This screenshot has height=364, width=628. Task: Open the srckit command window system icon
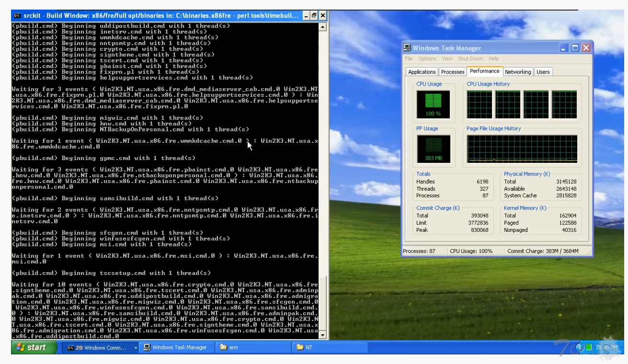pos(17,15)
